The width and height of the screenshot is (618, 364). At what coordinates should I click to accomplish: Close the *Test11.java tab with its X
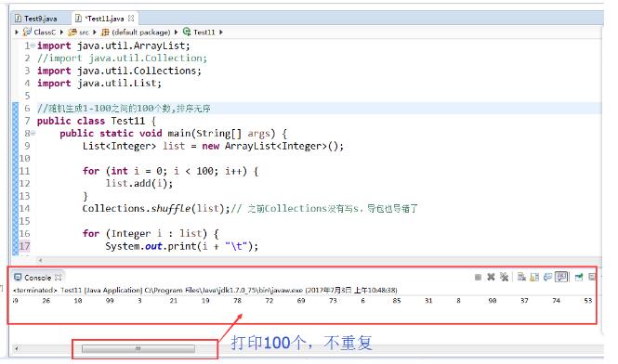click(131, 19)
